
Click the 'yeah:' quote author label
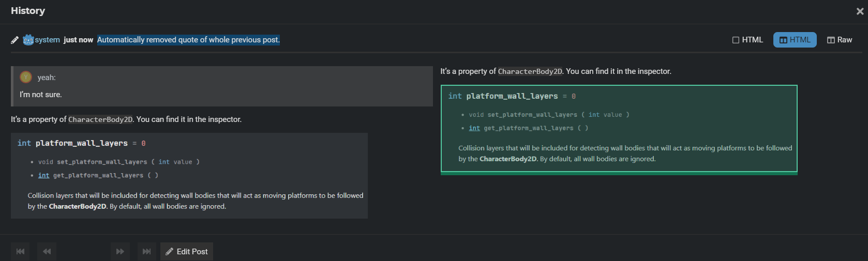47,78
